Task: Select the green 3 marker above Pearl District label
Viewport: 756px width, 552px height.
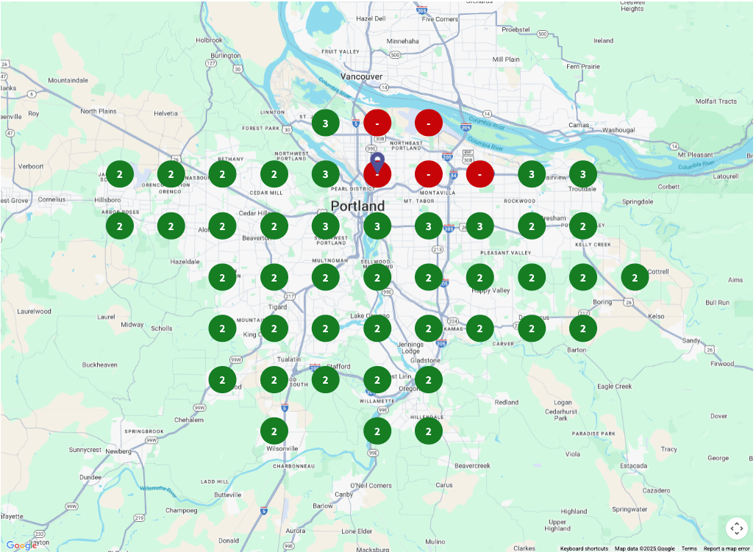Action: 326,174
